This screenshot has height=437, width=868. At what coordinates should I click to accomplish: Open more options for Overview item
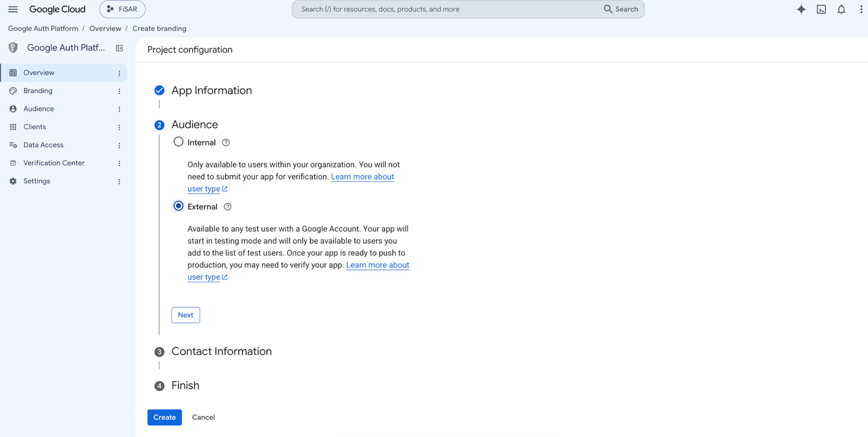[119, 73]
